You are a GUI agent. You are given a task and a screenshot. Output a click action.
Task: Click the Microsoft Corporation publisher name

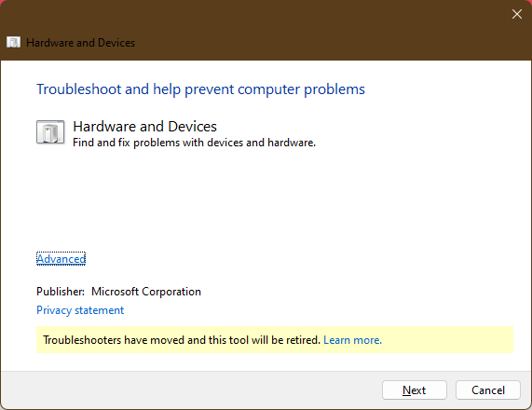click(x=146, y=292)
